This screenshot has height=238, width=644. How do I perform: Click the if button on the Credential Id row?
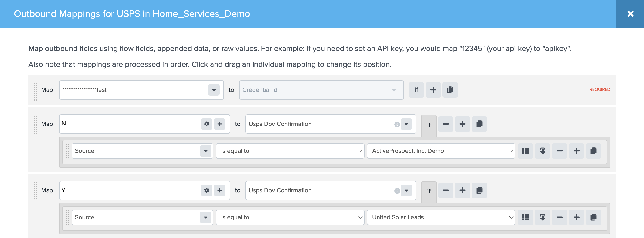pos(416,90)
